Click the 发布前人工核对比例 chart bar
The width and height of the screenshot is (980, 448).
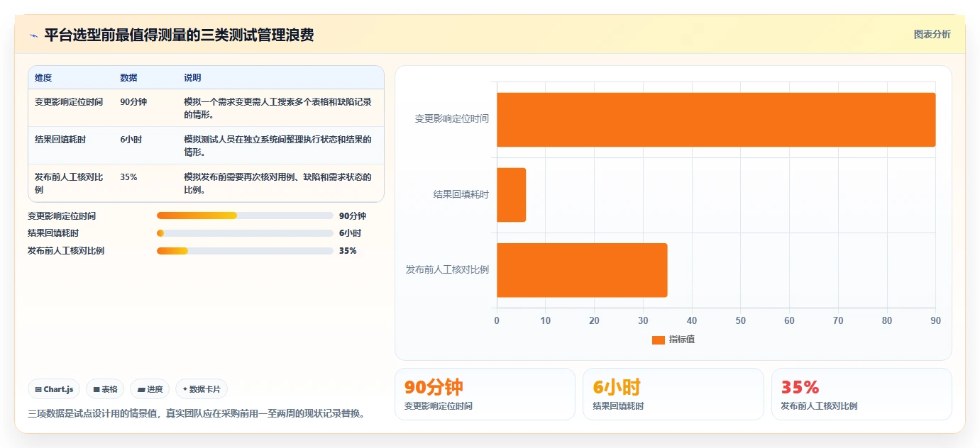tap(582, 270)
